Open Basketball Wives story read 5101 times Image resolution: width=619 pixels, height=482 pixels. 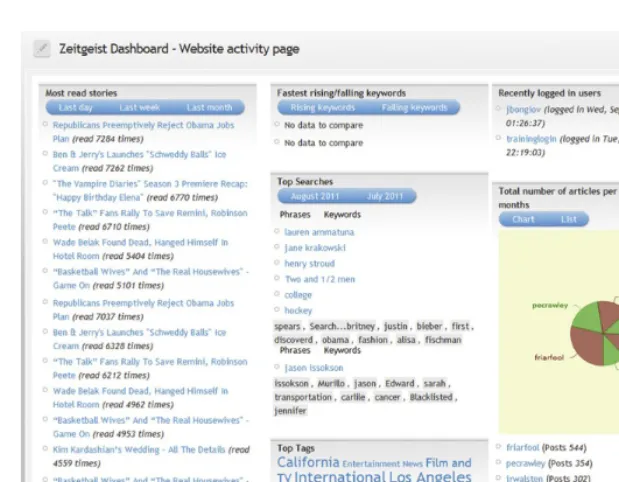[x=151, y=278]
